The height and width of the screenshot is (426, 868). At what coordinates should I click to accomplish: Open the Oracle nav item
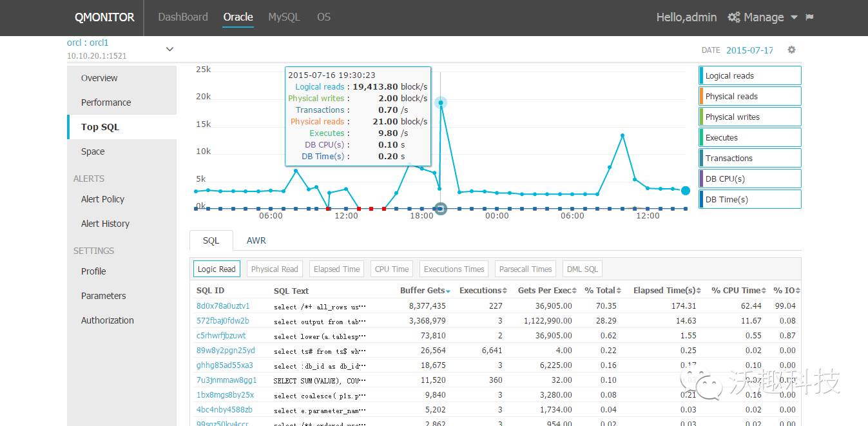tap(238, 17)
